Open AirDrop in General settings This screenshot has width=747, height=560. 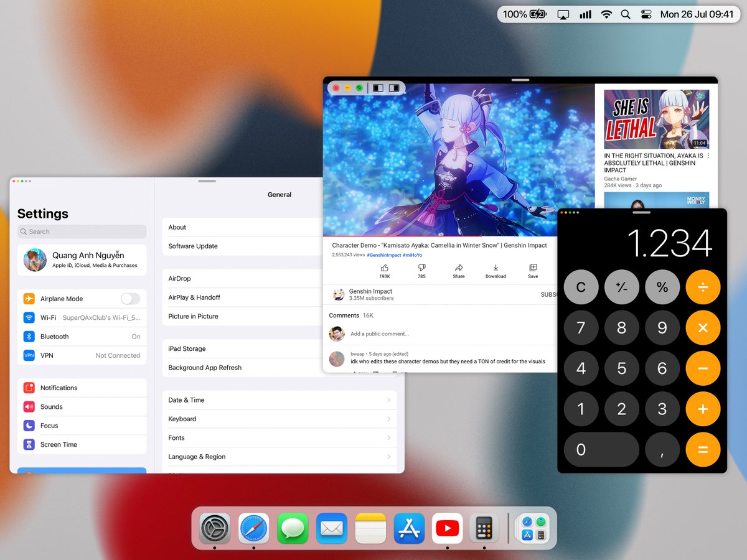[243, 279]
